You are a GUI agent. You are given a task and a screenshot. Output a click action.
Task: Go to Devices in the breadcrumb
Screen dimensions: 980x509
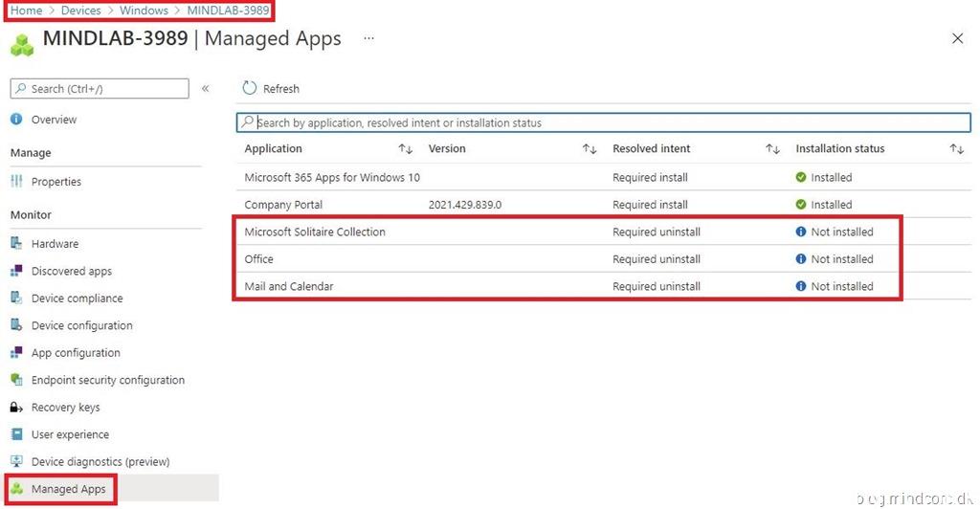[80, 11]
